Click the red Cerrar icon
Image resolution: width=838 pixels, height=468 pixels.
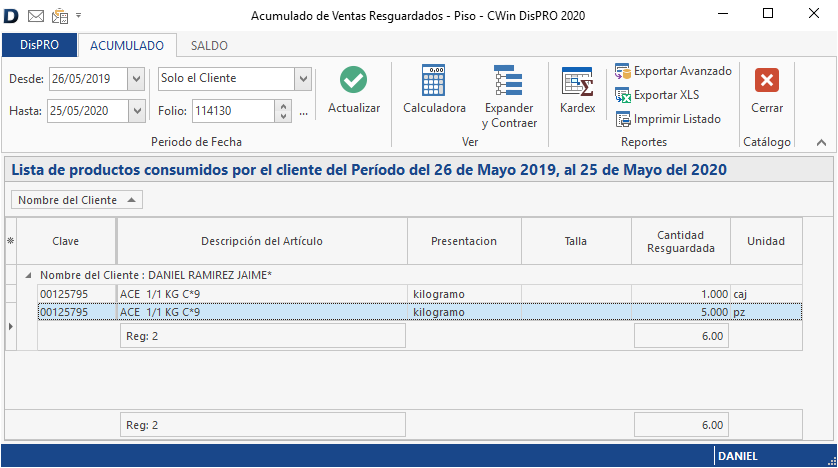[x=767, y=81]
